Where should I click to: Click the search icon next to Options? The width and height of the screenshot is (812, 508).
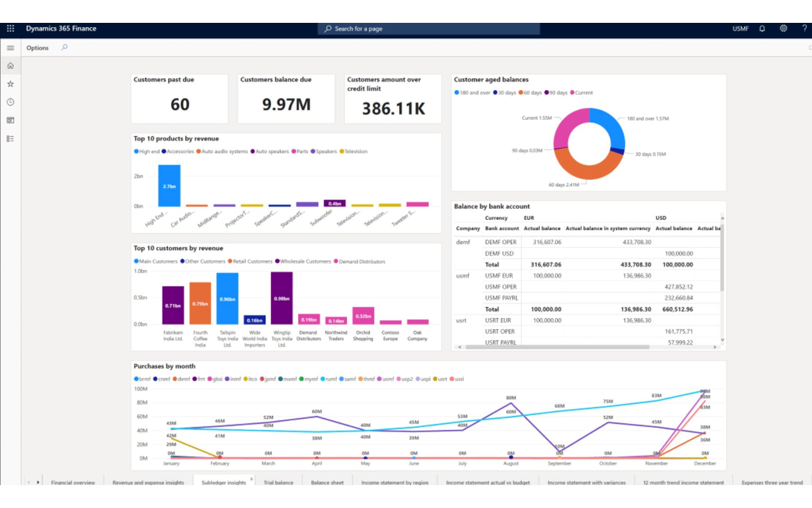pos(64,48)
